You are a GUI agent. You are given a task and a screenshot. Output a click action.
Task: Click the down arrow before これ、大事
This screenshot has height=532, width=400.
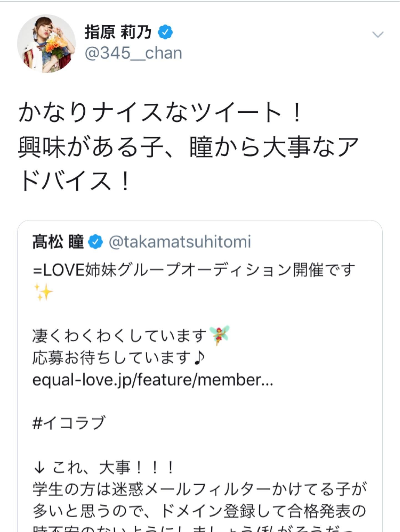(39, 468)
